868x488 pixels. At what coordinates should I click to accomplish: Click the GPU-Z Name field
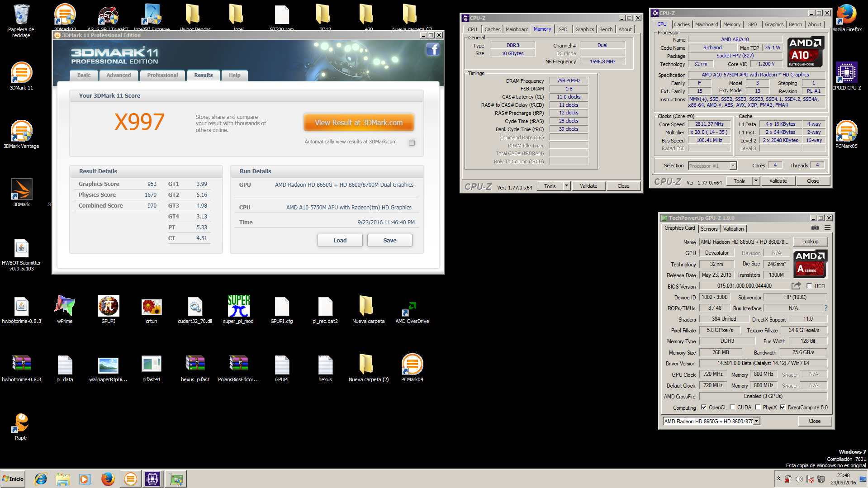[744, 242]
